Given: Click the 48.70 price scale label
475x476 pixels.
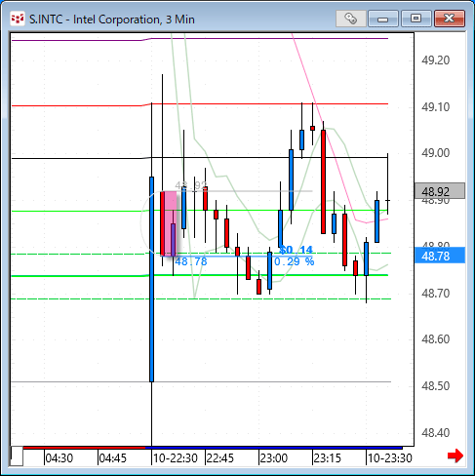Looking at the screenshot, I should pyautogui.click(x=435, y=294).
